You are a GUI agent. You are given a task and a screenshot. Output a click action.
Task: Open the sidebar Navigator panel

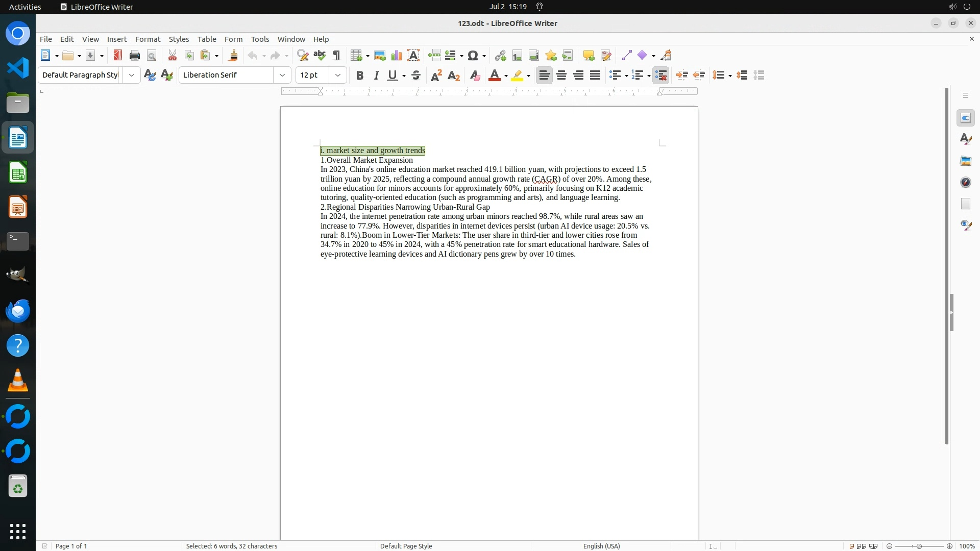click(x=965, y=183)
